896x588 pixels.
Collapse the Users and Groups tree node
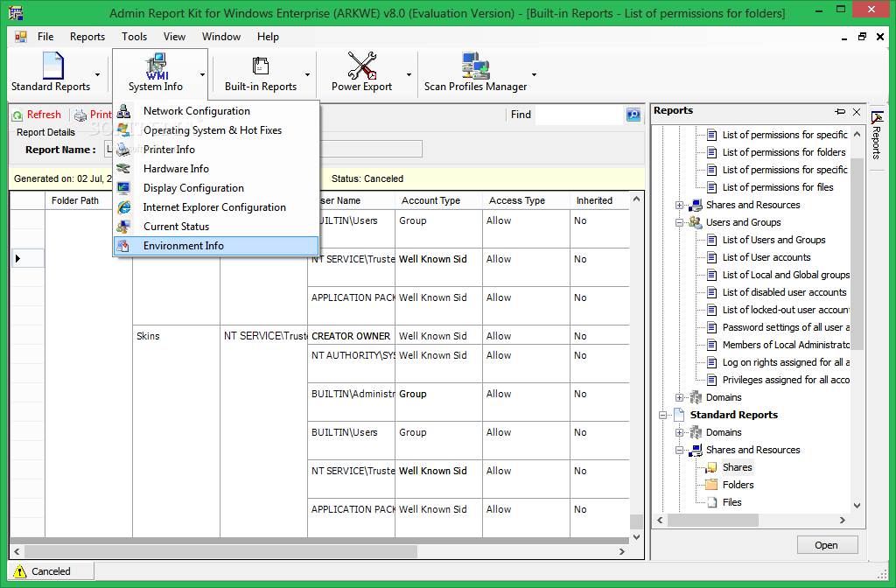[679, 223]
